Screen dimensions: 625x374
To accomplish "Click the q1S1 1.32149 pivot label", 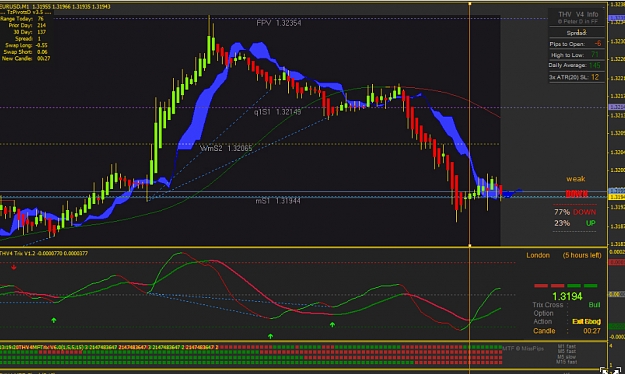I will (277, 112).
